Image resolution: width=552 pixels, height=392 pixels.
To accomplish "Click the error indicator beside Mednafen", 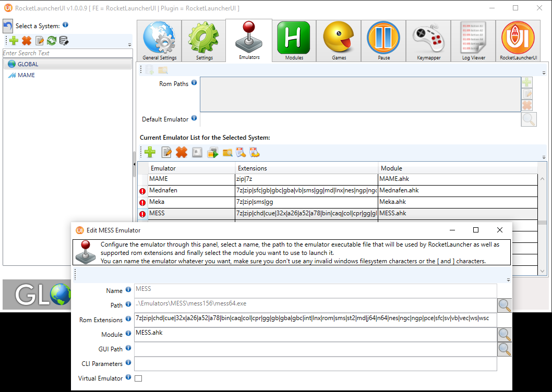I will (142, 191).
